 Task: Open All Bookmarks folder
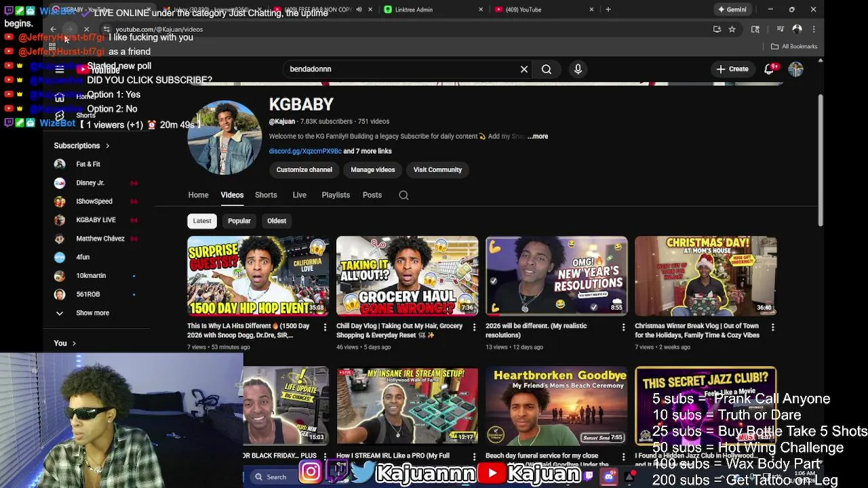pos(794,46)
